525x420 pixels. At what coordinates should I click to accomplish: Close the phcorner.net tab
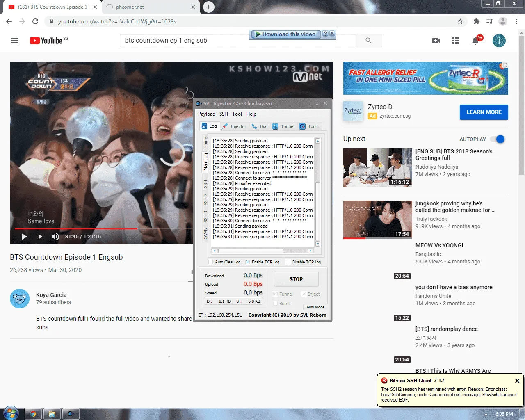coord(193,7)
